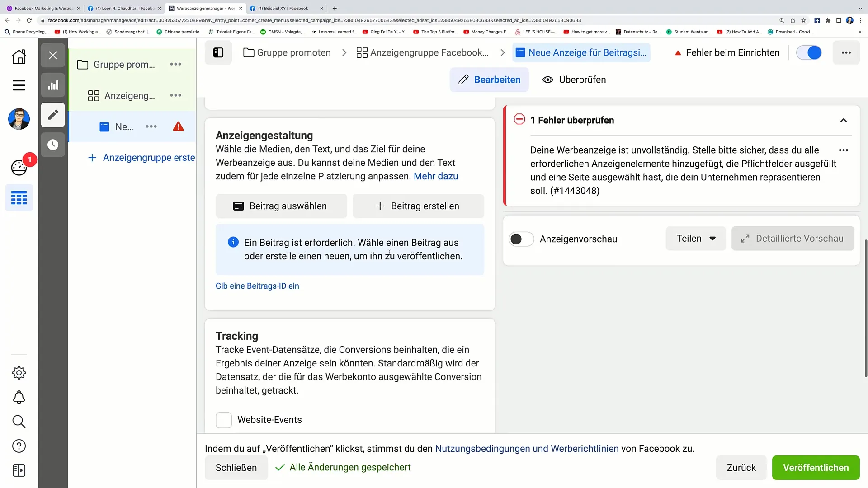Click the Ads Manager table grid icon
This screenshot has height=488, width=868.
[x=19, y=198]
